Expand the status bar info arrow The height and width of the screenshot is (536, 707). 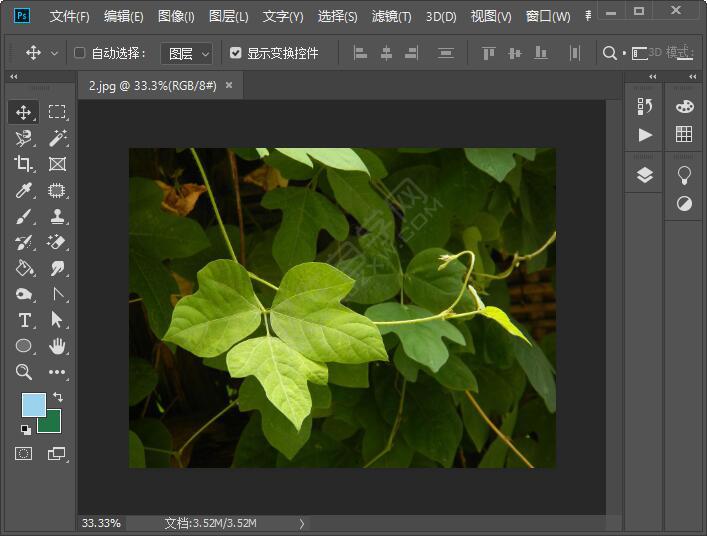click(302, 523)
